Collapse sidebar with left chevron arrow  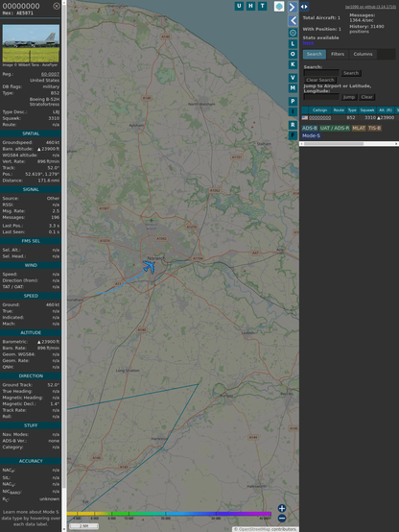(293, 21)
